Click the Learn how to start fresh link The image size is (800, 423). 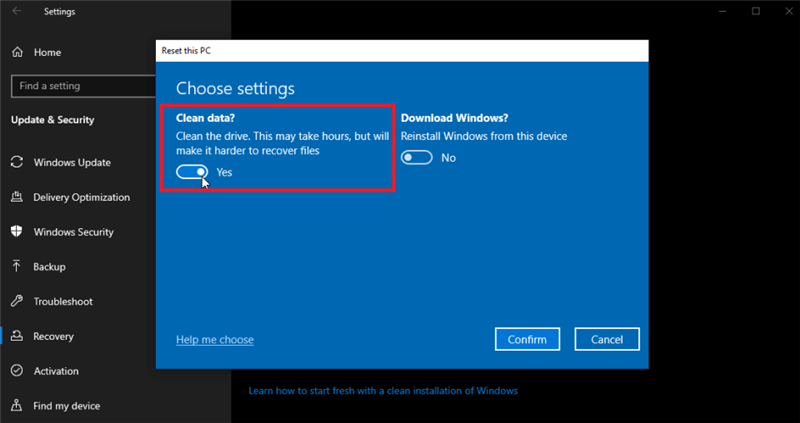pyautogui.click(x=382, y=390)
